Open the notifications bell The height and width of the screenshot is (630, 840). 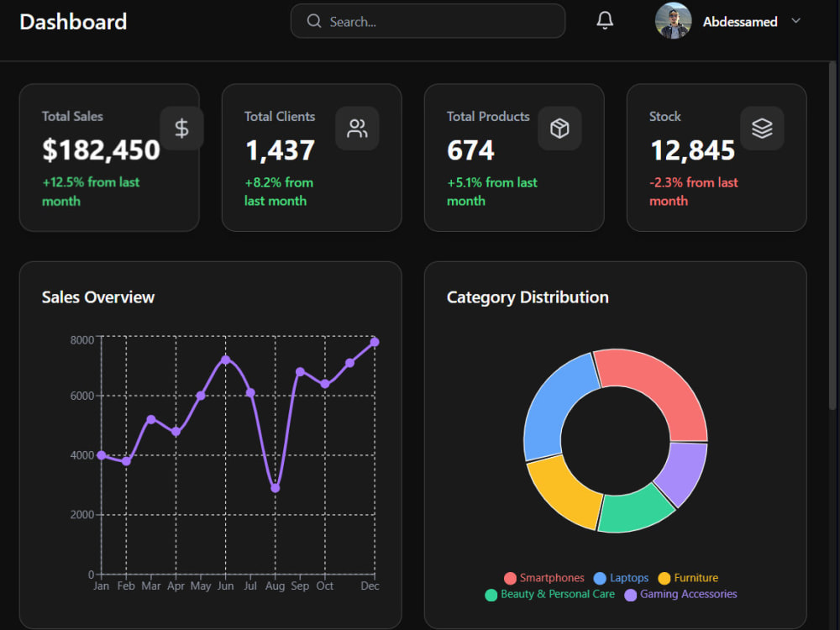[605, 20]
